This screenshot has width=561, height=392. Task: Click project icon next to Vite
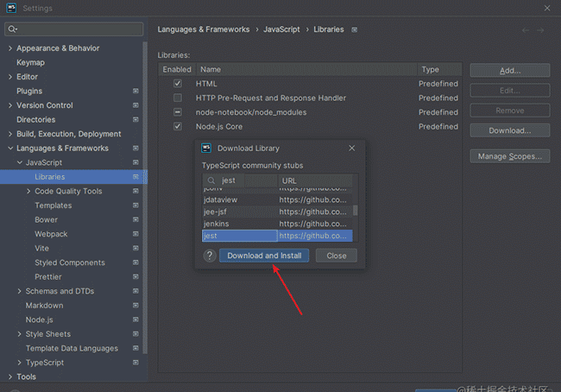pos(136,248)
